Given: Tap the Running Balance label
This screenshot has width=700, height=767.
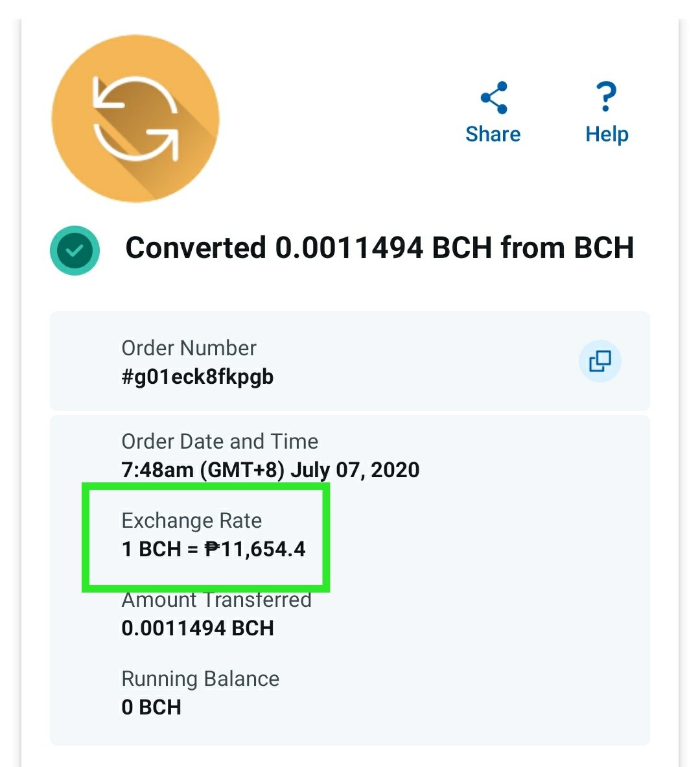Looking at the screenshot, I should [x=200, y=679].
